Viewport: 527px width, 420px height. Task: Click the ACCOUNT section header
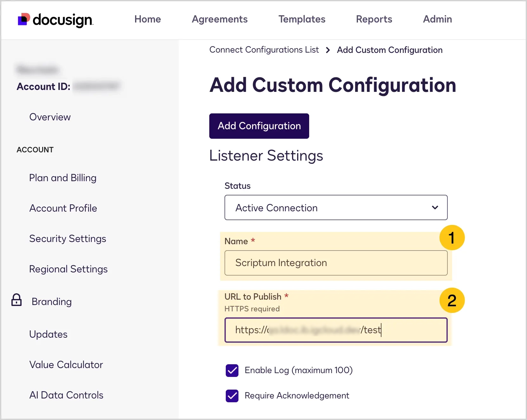(x=35, y=150)
